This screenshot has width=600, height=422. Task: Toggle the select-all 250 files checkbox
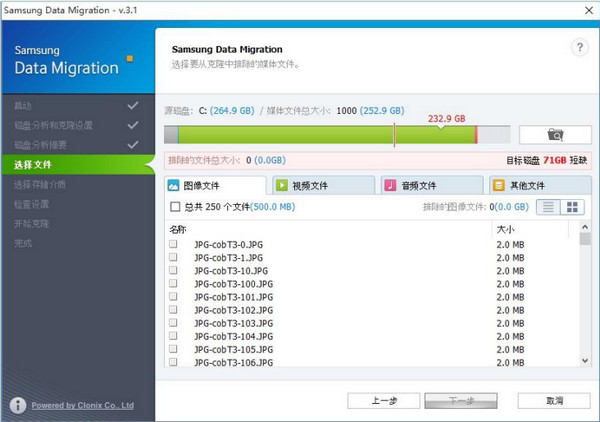(175, 207)
